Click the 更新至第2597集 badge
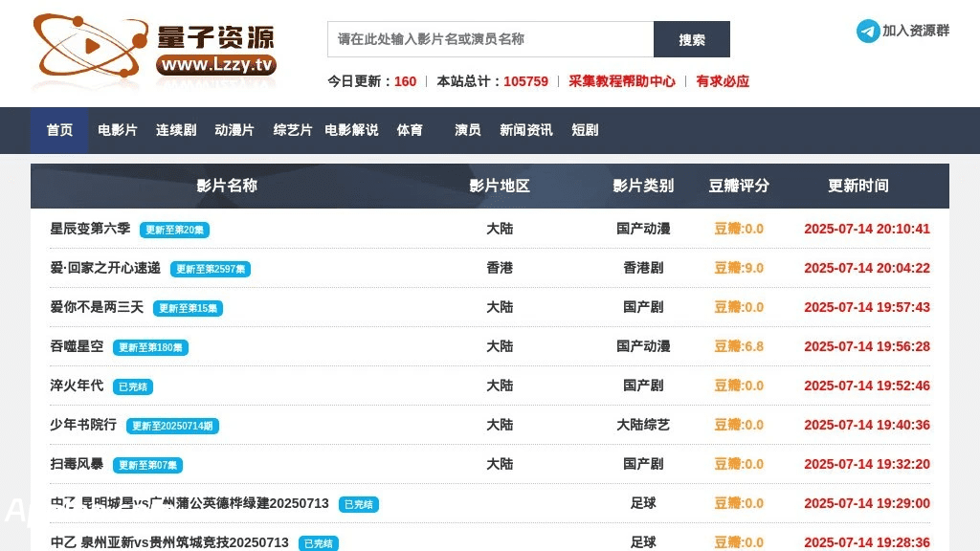Screen dimensions: 980x551 (211, 269)
